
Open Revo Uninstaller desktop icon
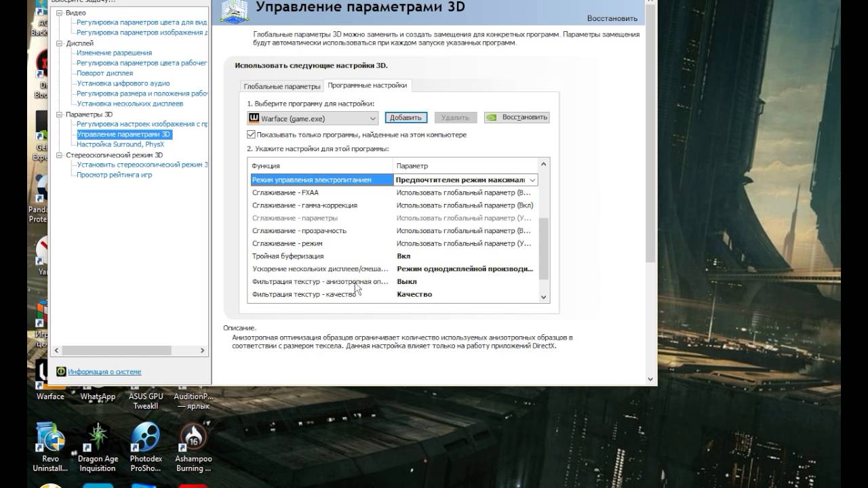point(50,447)
